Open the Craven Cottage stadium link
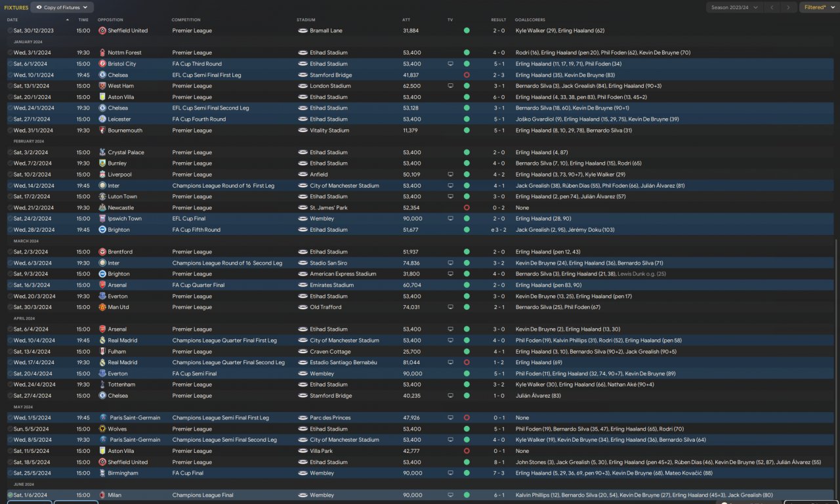The height and width of the screenshot is (504, 840). point(330,352)
